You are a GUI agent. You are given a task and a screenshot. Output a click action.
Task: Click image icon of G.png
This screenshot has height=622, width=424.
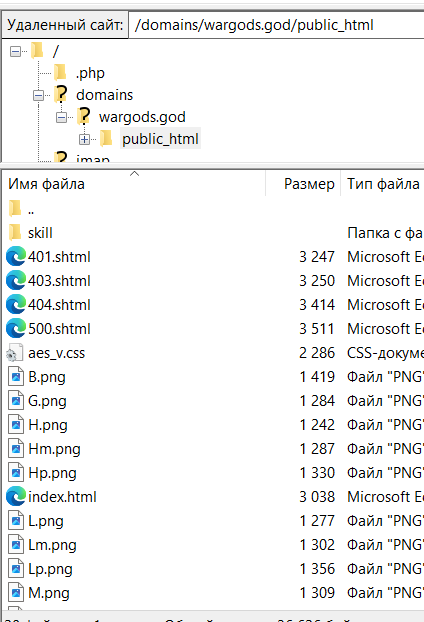16,401
